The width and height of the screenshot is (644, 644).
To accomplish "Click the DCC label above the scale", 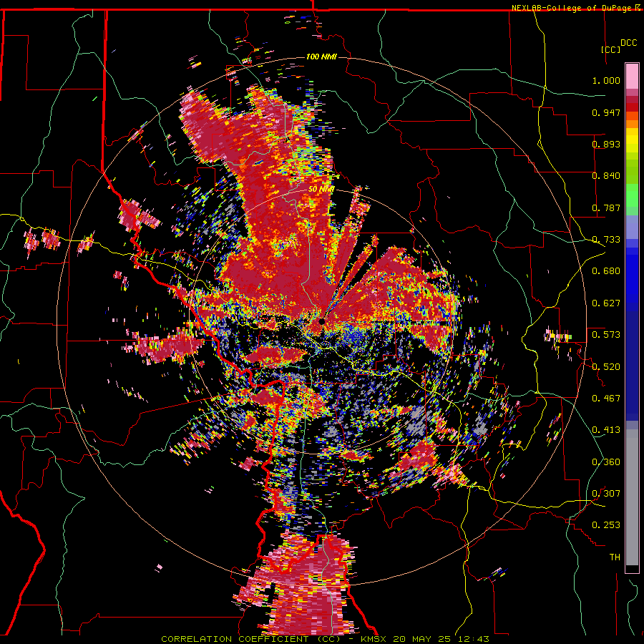I will (x=628, y=43).
